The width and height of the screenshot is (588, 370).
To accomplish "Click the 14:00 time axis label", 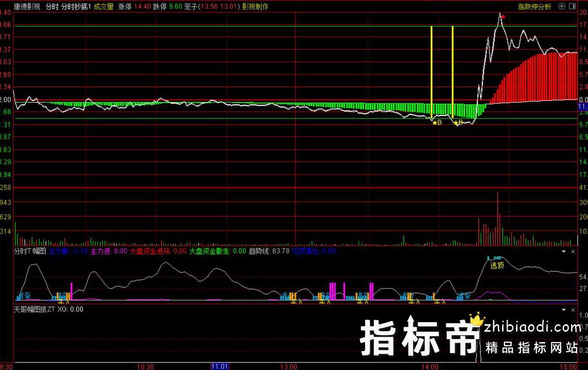I will pyautogui.click(x=430, y=367).
